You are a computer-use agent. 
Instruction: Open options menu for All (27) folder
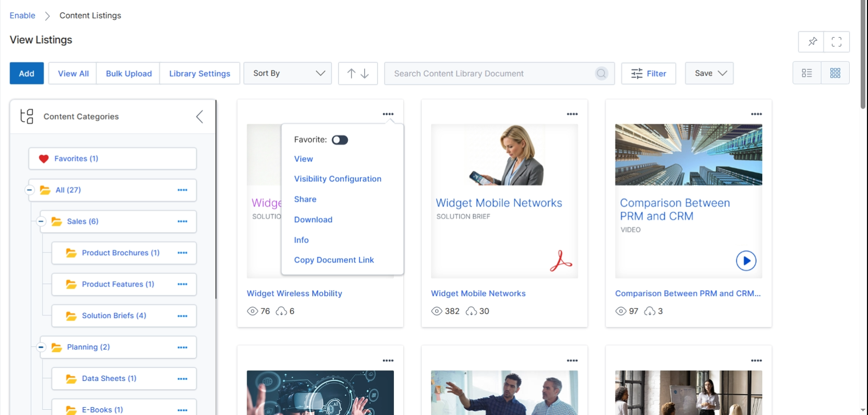click(x=182, y=190)
